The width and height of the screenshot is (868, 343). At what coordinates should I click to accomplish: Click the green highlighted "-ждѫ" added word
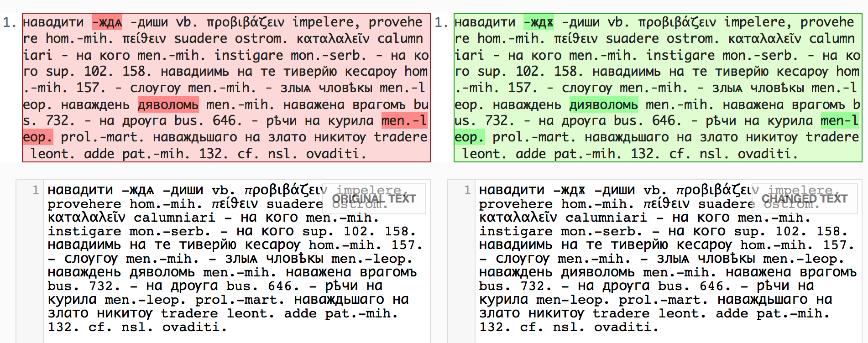pyautogui.click(x=539, y=22)
